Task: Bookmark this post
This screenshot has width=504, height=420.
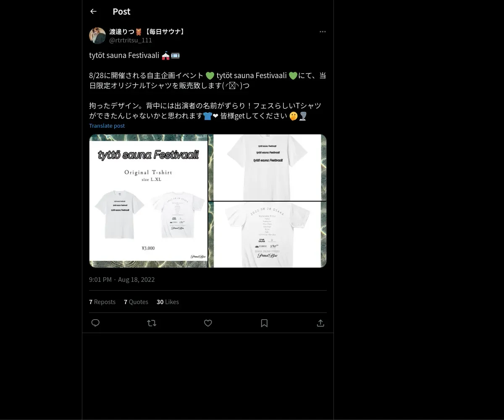Action: [264, 323]
